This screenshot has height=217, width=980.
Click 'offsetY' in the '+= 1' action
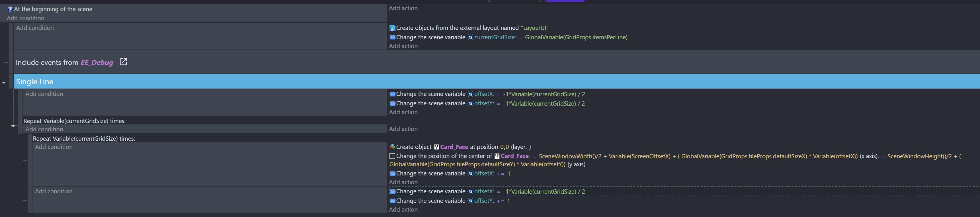tap(483, 201)
